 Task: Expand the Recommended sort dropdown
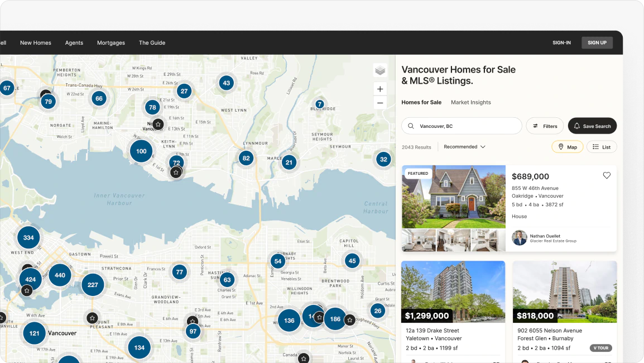[x=464, y=147]
